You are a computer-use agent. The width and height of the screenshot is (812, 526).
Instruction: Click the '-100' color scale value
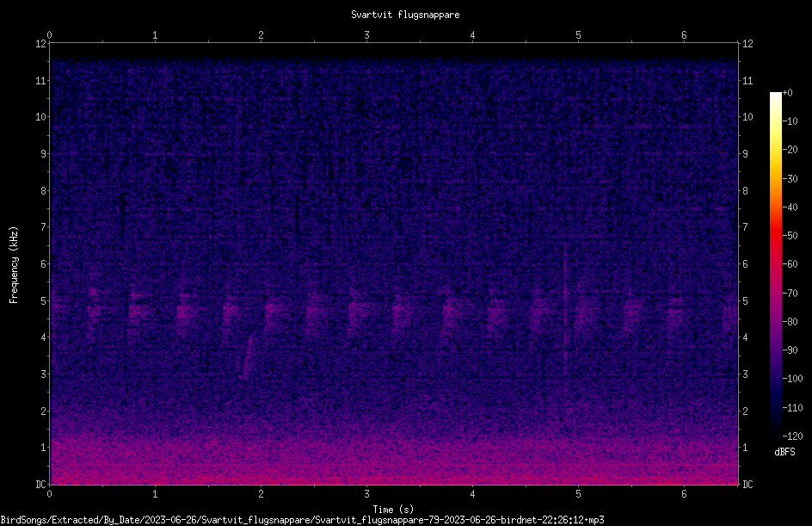(792, 379)
